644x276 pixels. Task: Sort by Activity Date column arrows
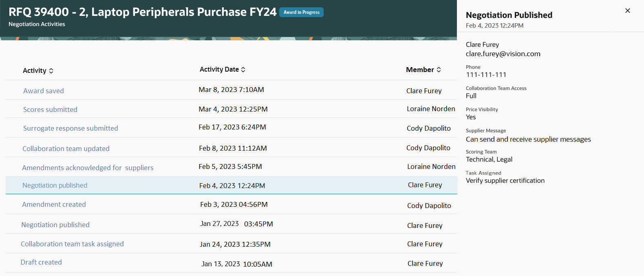243,70
